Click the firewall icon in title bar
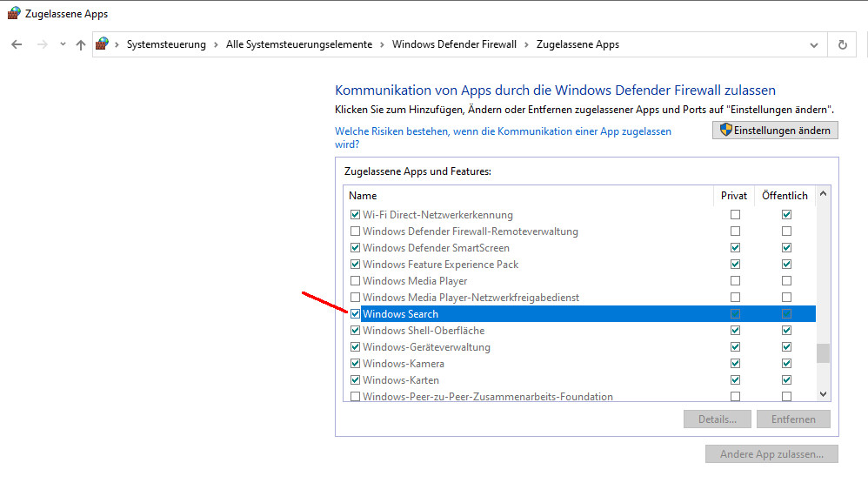This screenshot has width=868, height=483. coord(13,14)
